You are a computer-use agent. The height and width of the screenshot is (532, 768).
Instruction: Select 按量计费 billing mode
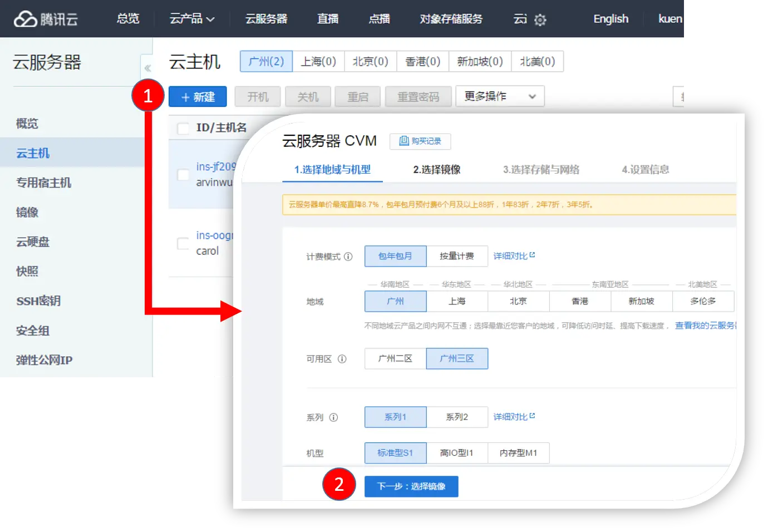coord(457,256)
